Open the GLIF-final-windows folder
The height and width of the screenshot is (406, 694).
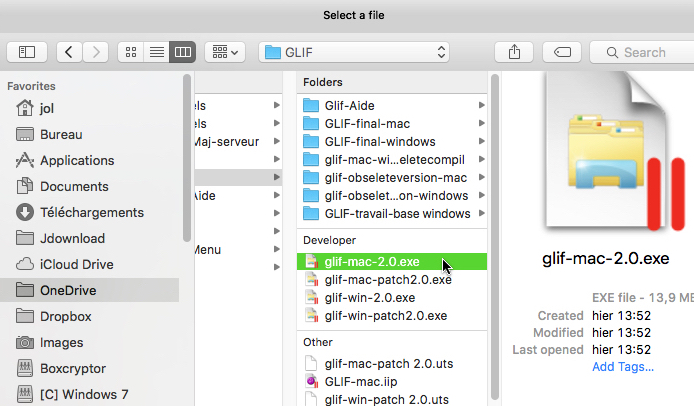pos(380,141)
